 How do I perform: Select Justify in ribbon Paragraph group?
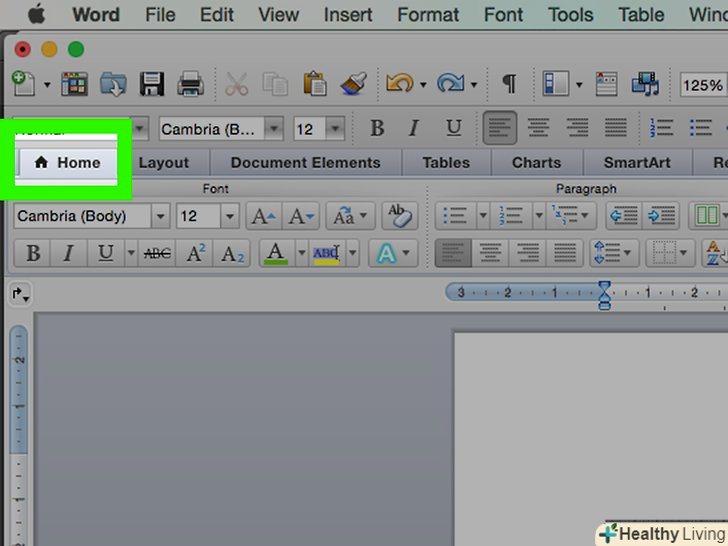pyautogui.click(x=565, y=253)
